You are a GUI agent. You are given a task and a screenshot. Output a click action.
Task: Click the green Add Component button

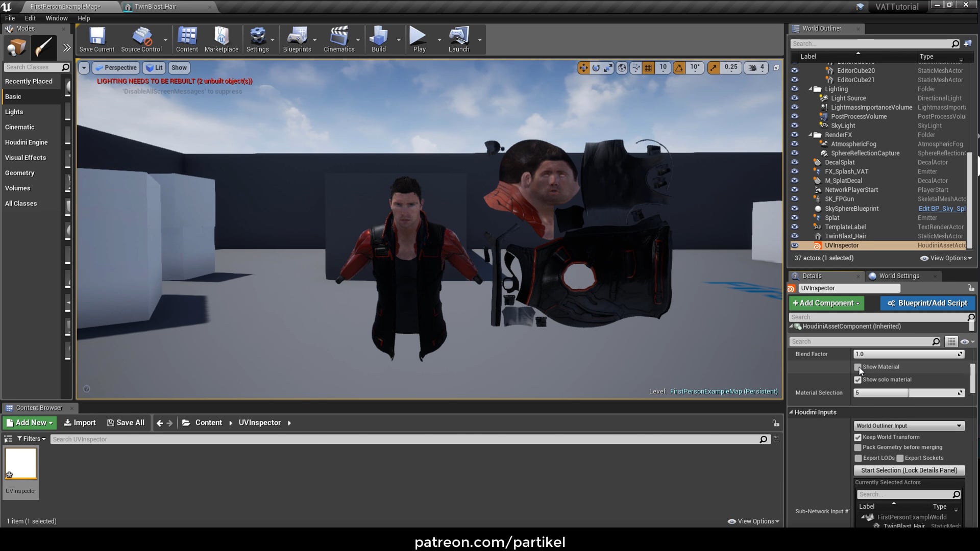click(x=826, y=303)
